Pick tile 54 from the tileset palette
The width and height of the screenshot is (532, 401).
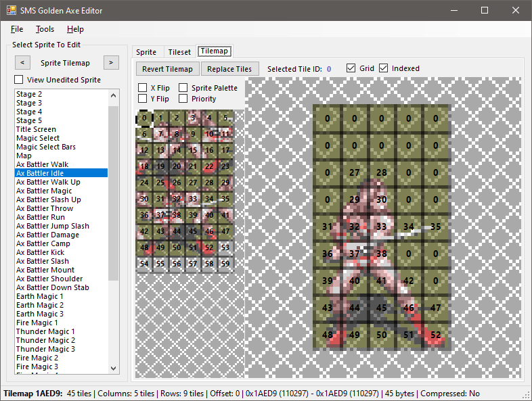[x=144, y=264]
